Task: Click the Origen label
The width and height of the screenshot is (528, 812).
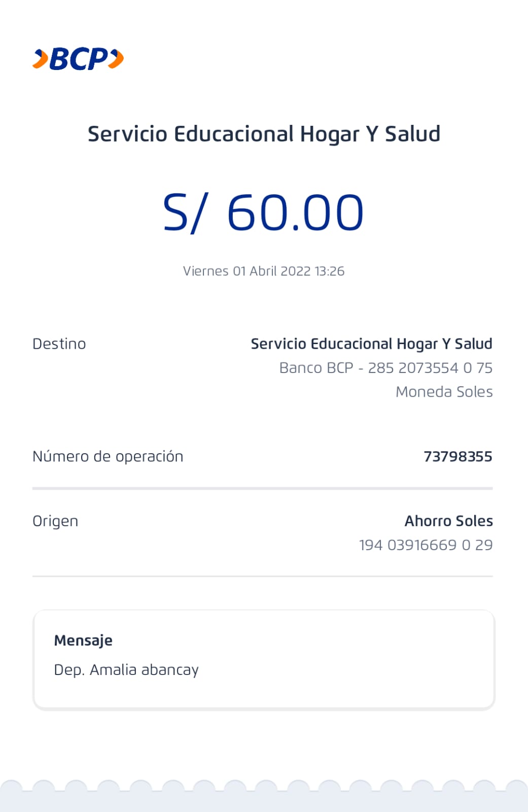Action: [55, 521]
